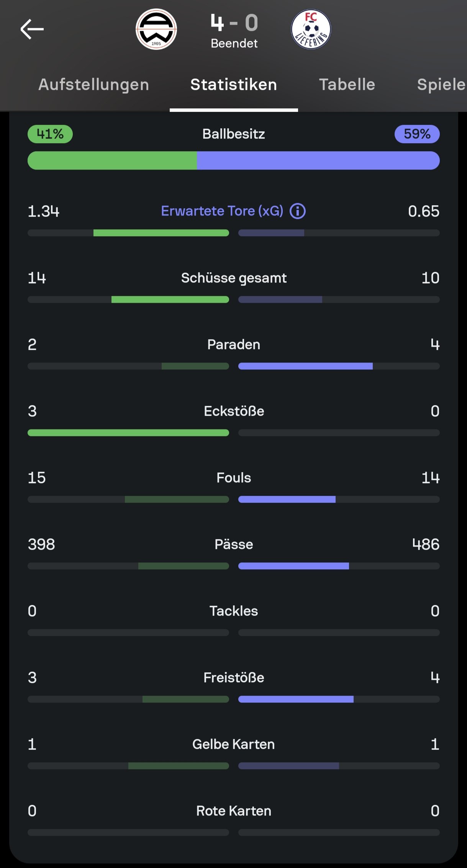This screenshot has width=467, height=868.
Task: Tap the back arrow icon
Action: [x=32, y=29]
